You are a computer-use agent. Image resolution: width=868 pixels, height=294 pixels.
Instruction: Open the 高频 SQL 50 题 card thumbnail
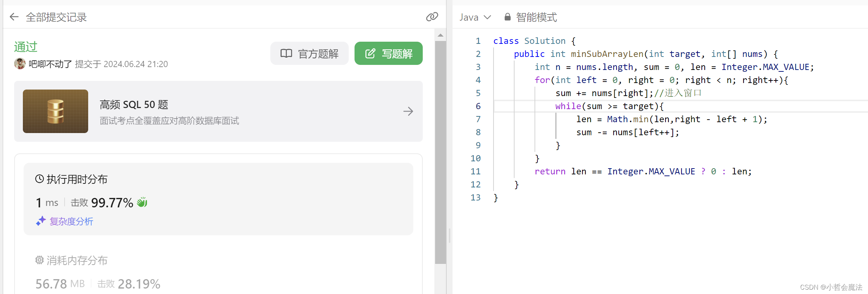click(x=56, y=111)
